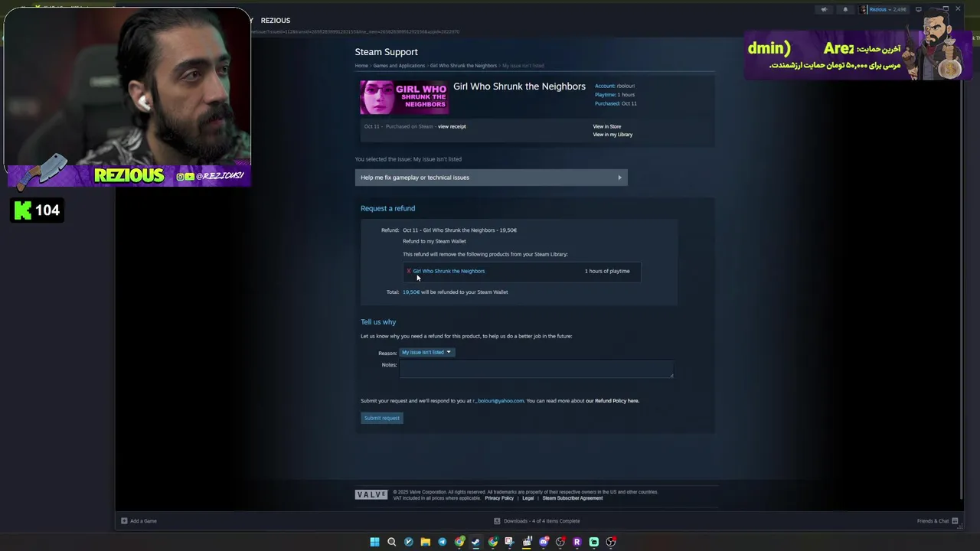Open Telegram from taskbar
This screenshot has width=980, height=551.
pyautogui.click(x=442, y=542)
